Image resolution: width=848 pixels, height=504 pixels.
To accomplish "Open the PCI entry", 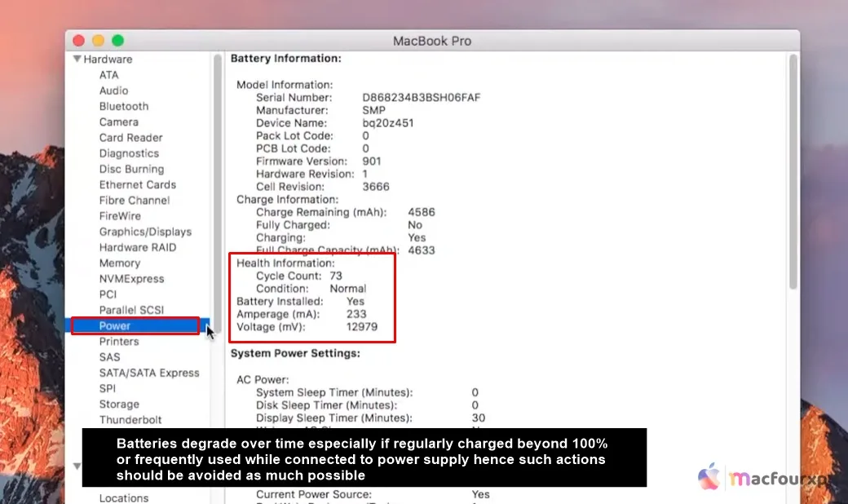I will coord(108,294).
